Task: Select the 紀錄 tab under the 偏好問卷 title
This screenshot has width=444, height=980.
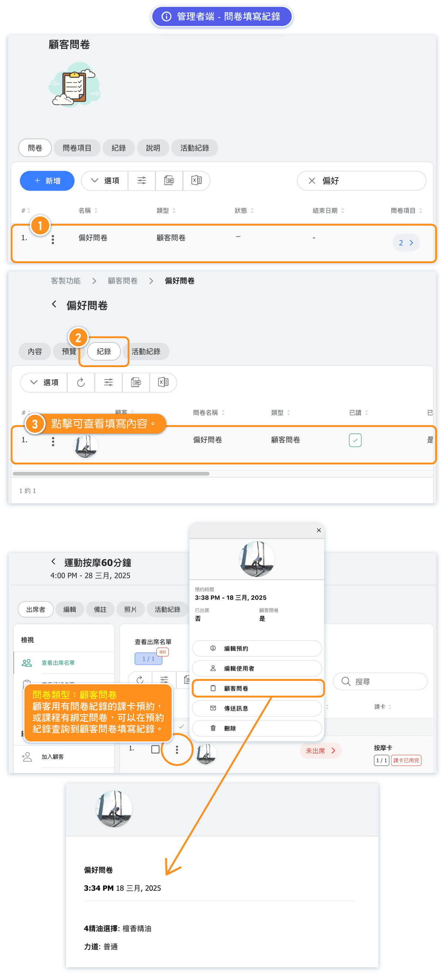Action: click(104, 352)
